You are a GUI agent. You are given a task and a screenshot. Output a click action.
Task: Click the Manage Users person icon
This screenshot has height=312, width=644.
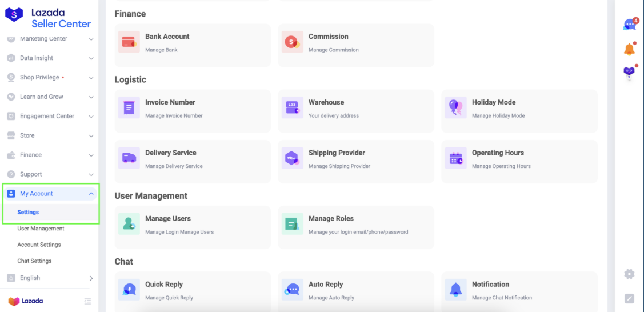(x=129, y=224)
